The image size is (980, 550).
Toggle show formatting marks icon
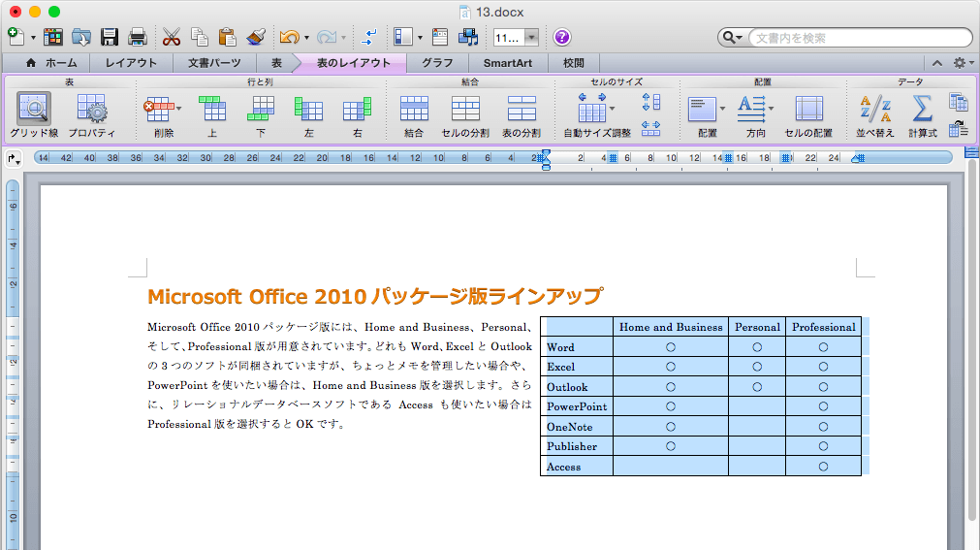click(368, 37)
